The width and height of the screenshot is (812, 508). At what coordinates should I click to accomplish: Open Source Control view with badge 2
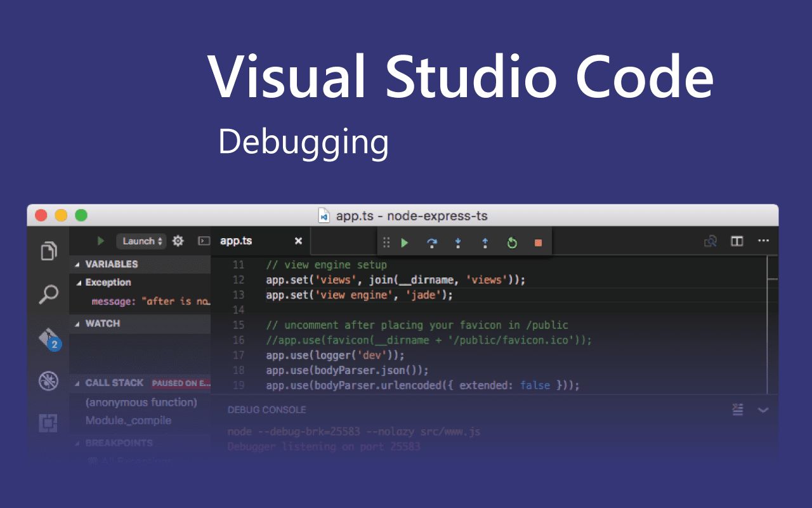(x=49, y=339)
